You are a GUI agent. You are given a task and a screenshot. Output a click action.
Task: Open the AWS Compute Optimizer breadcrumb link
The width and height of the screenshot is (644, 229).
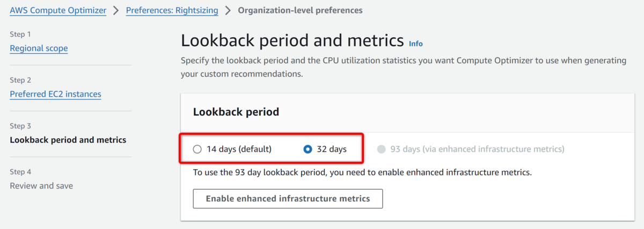58,10
